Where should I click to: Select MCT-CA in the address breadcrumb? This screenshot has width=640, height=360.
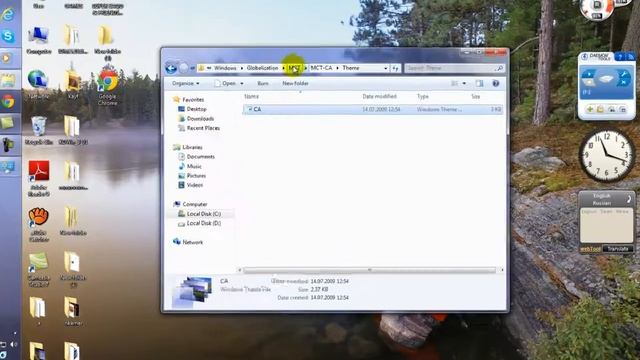(321, 68)
